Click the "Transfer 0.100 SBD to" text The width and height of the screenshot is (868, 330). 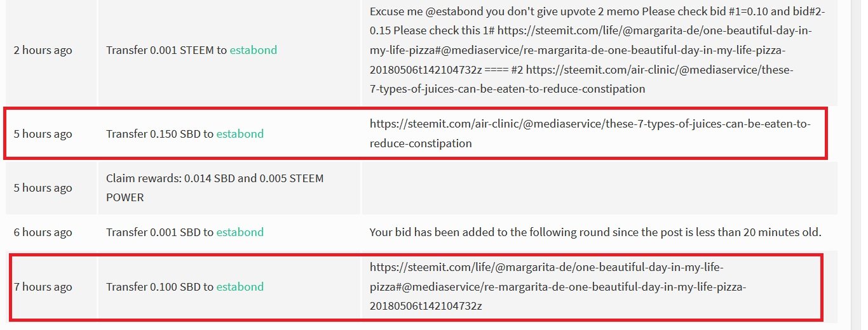click(160, 287)
